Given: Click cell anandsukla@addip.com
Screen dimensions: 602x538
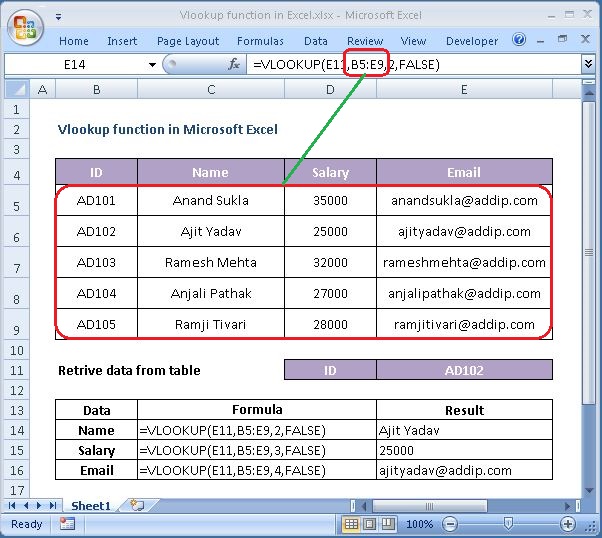Looking at the screenshot, I should pyautogui.click(x=464, y=200).
